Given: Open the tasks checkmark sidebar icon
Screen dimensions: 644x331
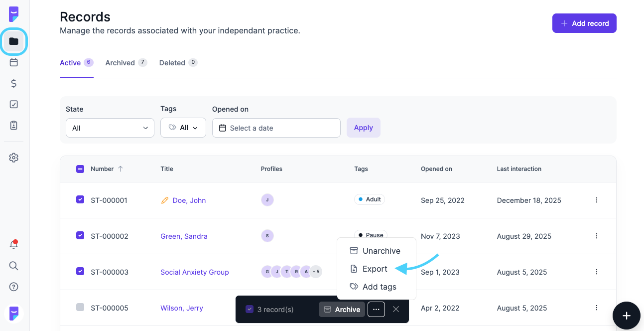Looking at the screenshot, I should (14, 104).
